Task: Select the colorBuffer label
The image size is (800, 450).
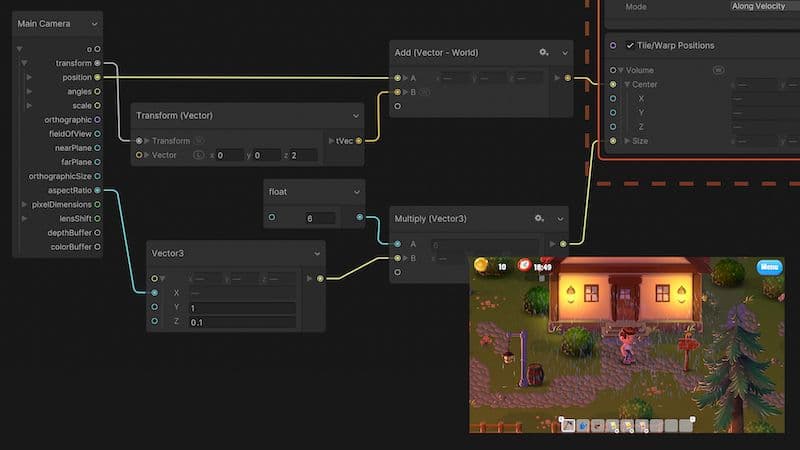Action: pyautogui.click(x=71, y=246)
